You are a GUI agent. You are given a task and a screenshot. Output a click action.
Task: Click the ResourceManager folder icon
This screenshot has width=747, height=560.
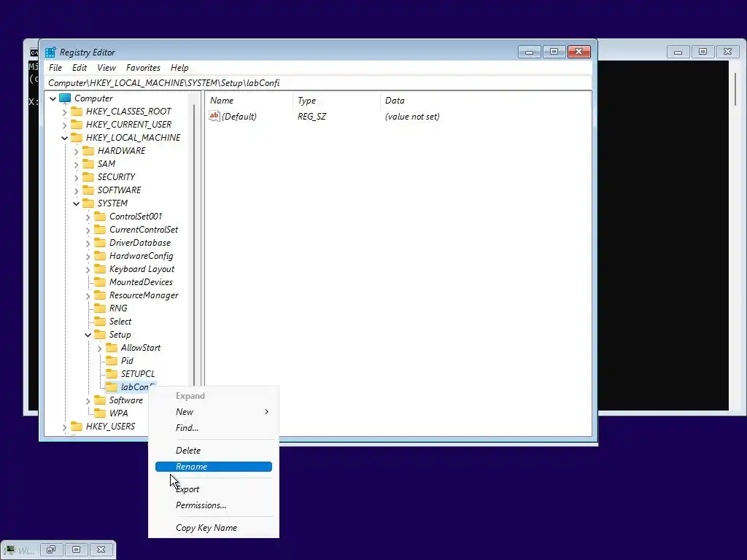[100, 295]
